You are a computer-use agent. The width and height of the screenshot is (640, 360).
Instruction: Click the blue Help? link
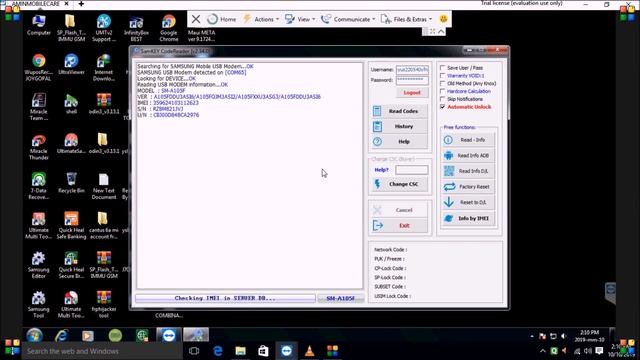click(x=381, y=170)
